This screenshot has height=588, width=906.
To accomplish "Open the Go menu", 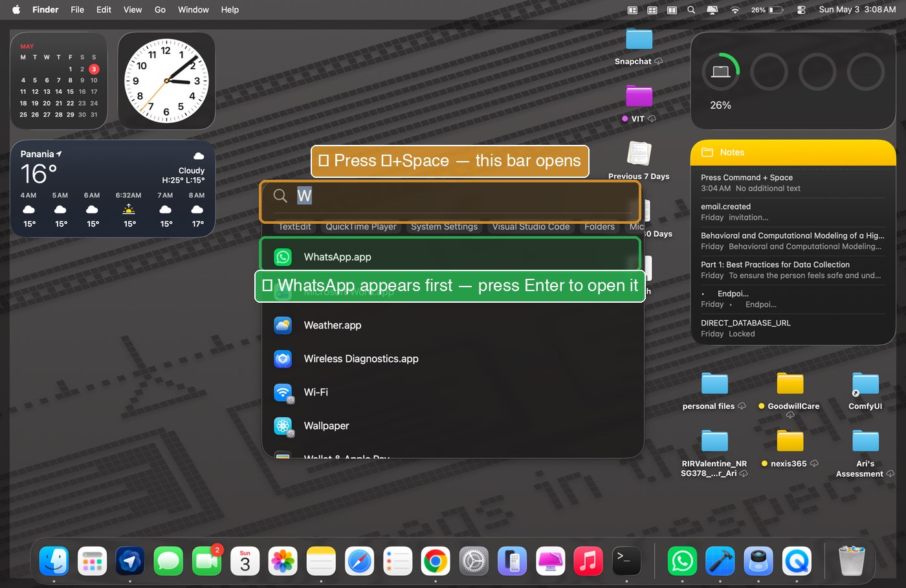I will [160, 10].
